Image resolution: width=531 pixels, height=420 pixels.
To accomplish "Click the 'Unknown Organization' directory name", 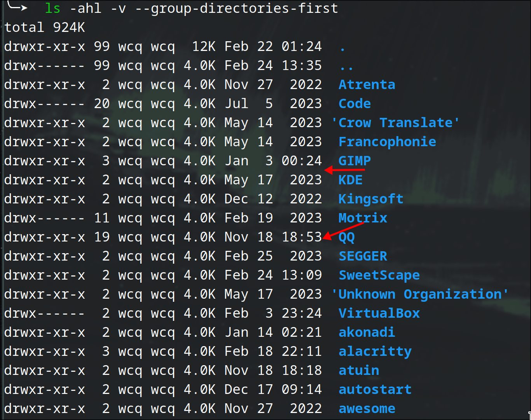I will point(420,294).
